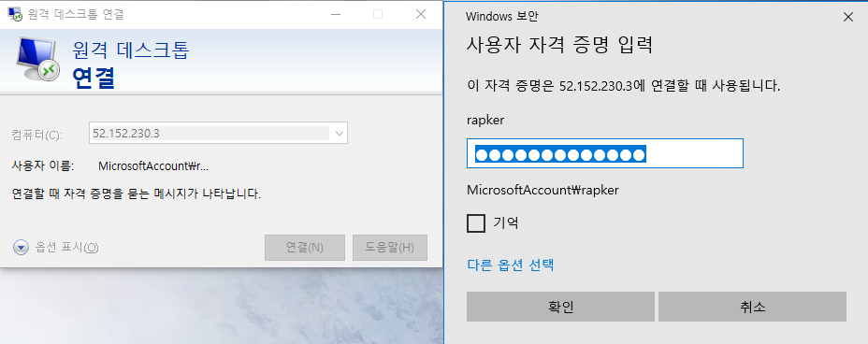Click the 옵션 표시(O) label
This screenshot has height=344, width=868.
(66, 248)
